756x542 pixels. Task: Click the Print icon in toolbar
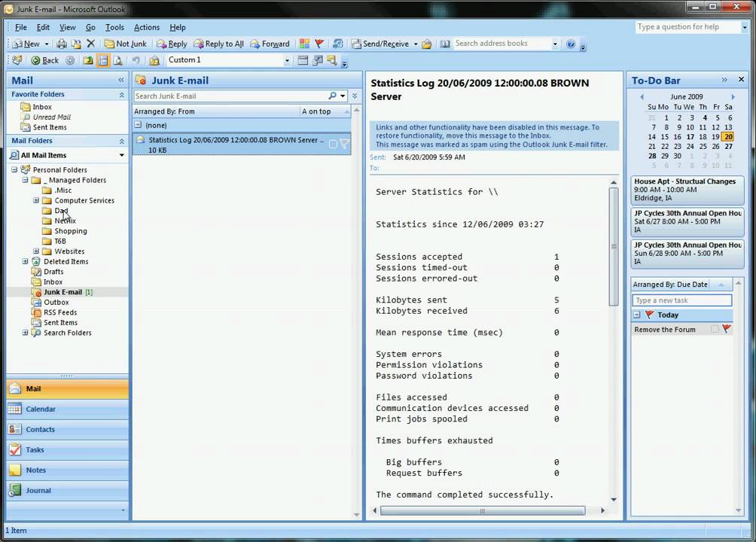coord(62,44)
